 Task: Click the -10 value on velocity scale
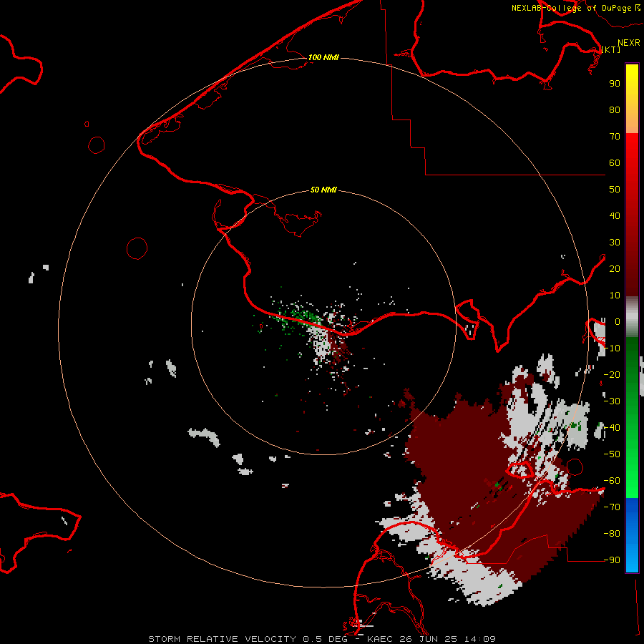(612, 348)
